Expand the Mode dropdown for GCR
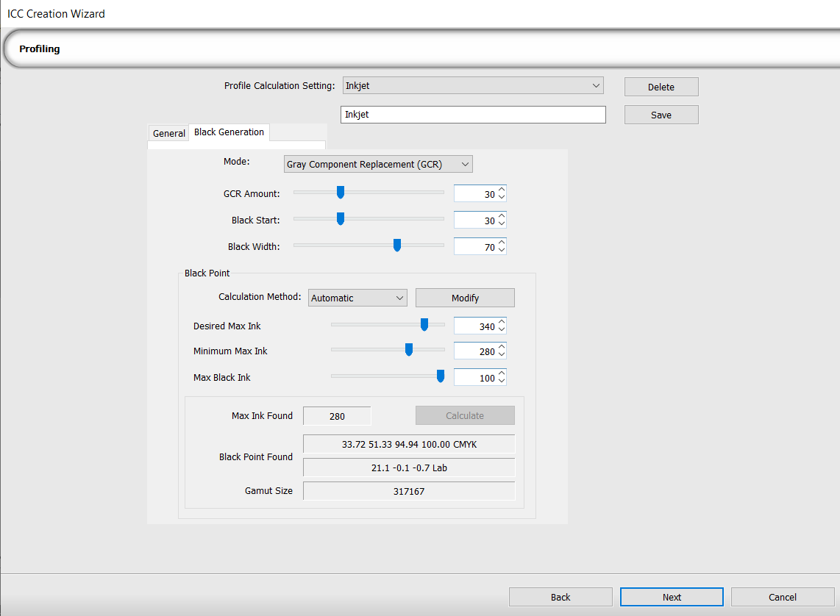The height and width of the screenshot is (616, 840). coord(378,165)
